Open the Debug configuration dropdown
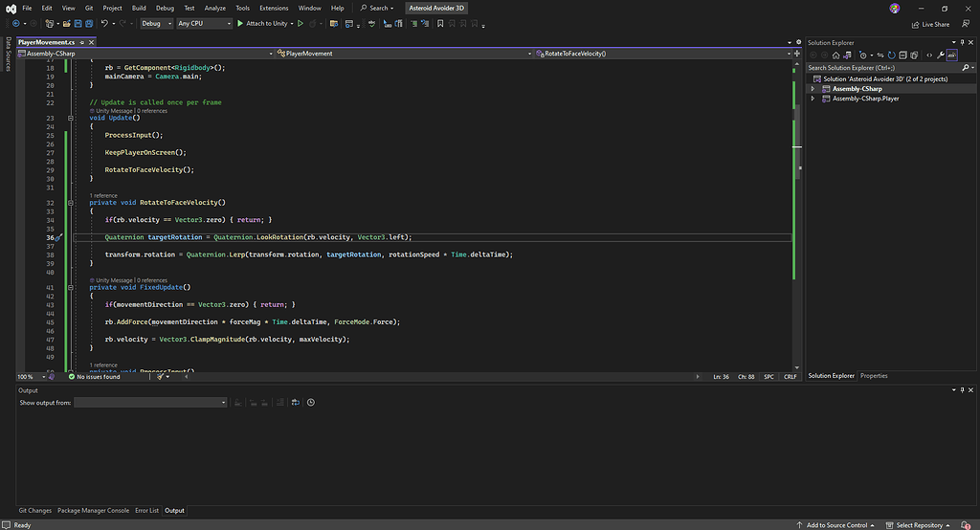This screenshot has width=980, height=530. click(x=155, y=23)
